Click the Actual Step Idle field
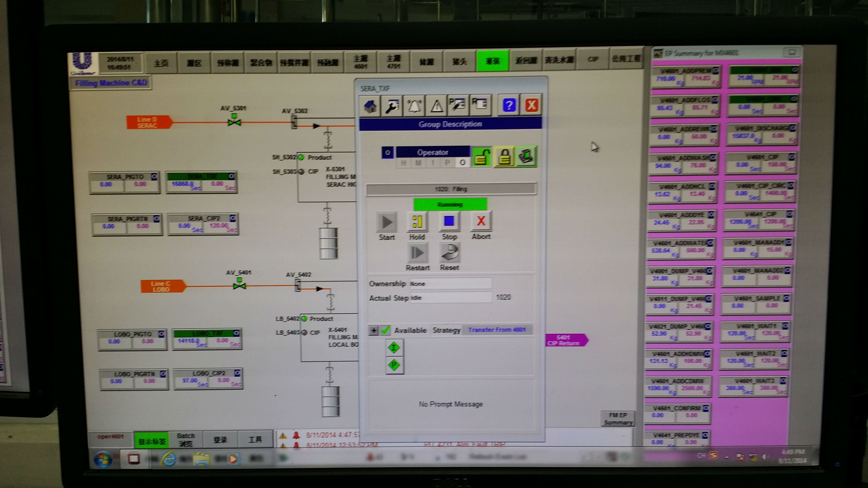Screen dimensions: 868x488 (451, 298)
